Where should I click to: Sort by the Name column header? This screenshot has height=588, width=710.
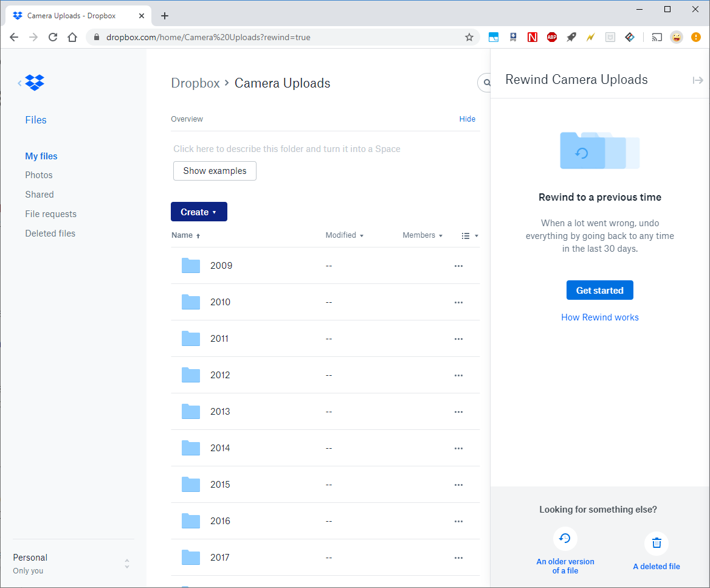[x=185, y=235]
